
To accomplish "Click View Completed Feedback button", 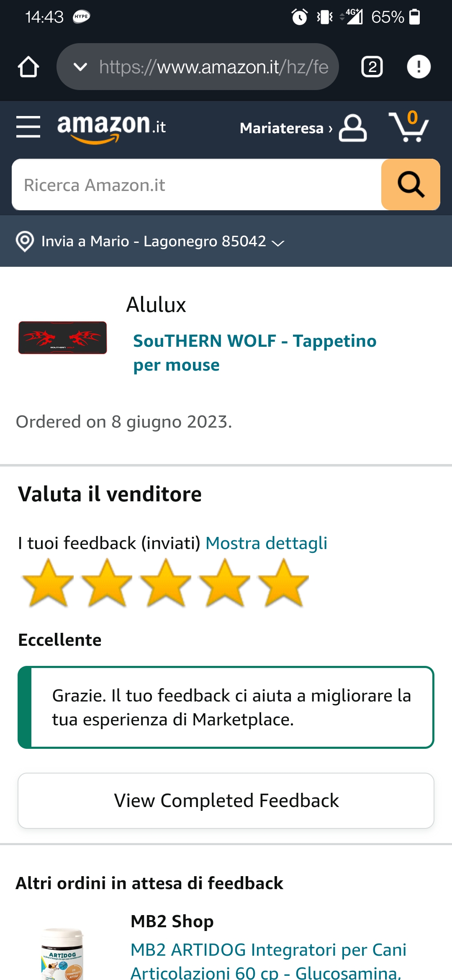I will click(x=226, y=800).
